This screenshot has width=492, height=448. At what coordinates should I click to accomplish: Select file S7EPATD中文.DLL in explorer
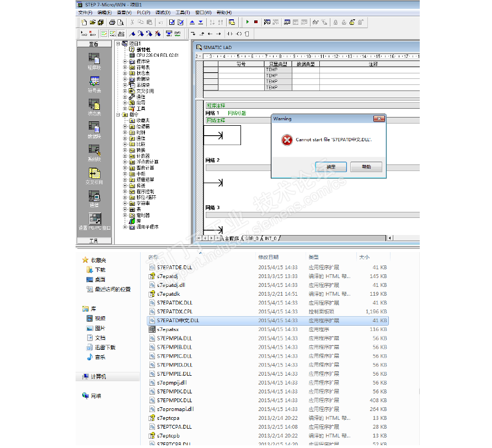(268, 321)
